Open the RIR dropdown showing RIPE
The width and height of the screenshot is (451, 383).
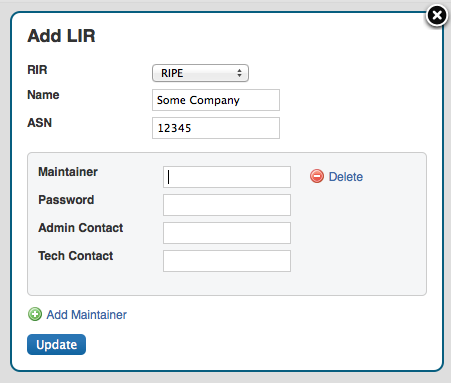pyautogui.click(x=200, y=73)
